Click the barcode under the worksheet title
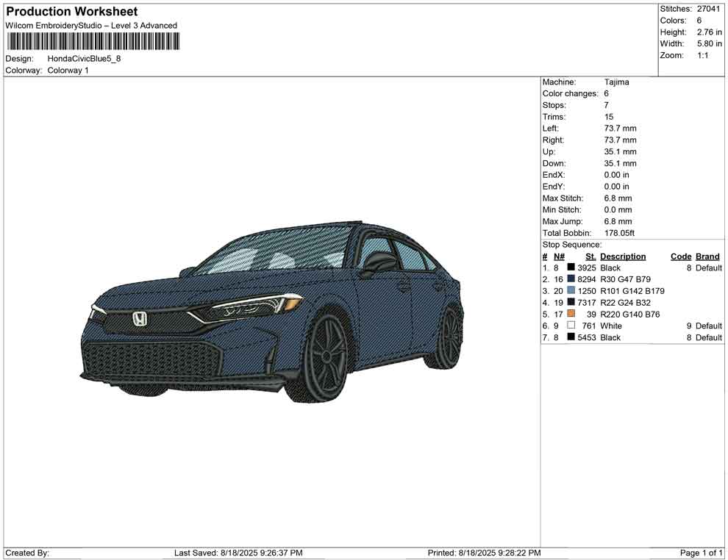 (93, 41)
